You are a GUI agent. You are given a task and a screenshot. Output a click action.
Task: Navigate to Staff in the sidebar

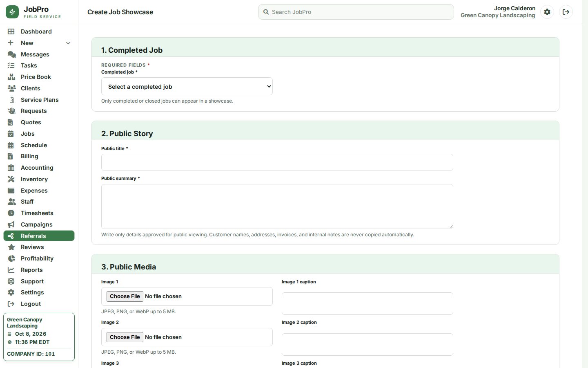point(39,202)
